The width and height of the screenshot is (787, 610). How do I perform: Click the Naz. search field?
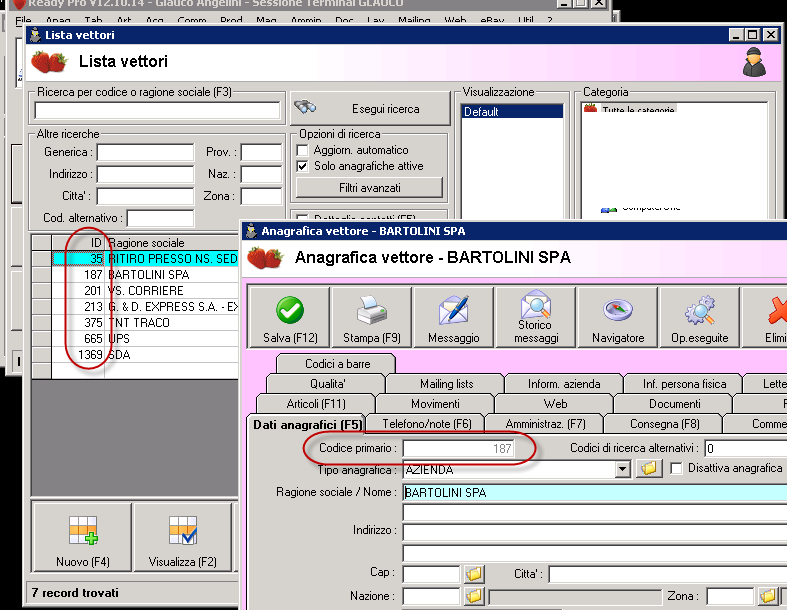click(x=261, y=174)
